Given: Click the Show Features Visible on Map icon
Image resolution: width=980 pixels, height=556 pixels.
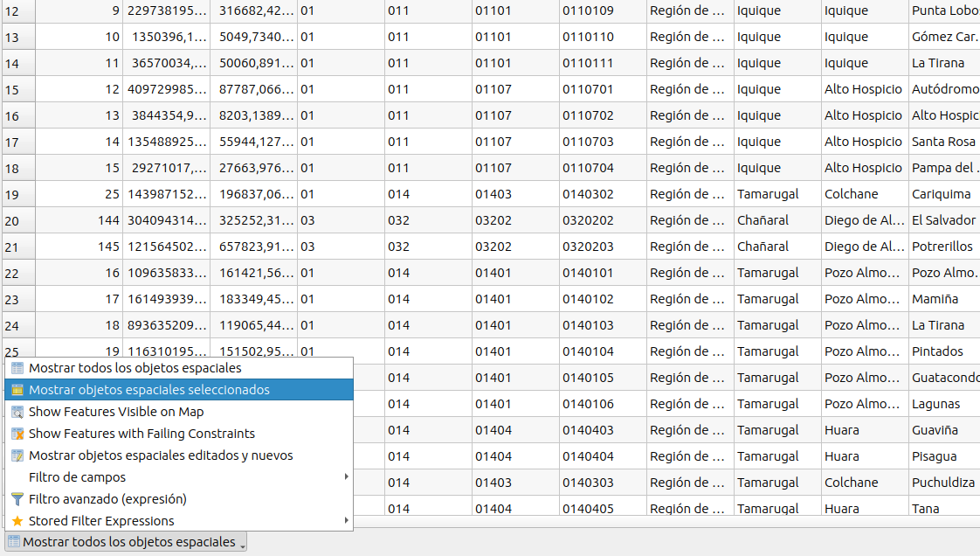Looking at the screenshot, I should click(x=17, y=412).
